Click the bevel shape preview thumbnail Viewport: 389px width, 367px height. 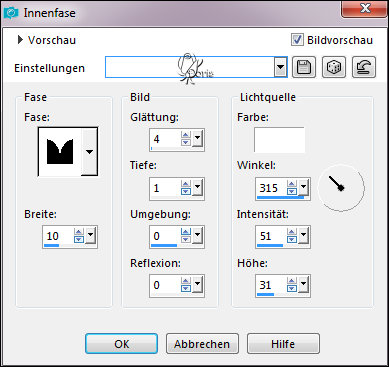pyautogui.click(x=60, y=152)
